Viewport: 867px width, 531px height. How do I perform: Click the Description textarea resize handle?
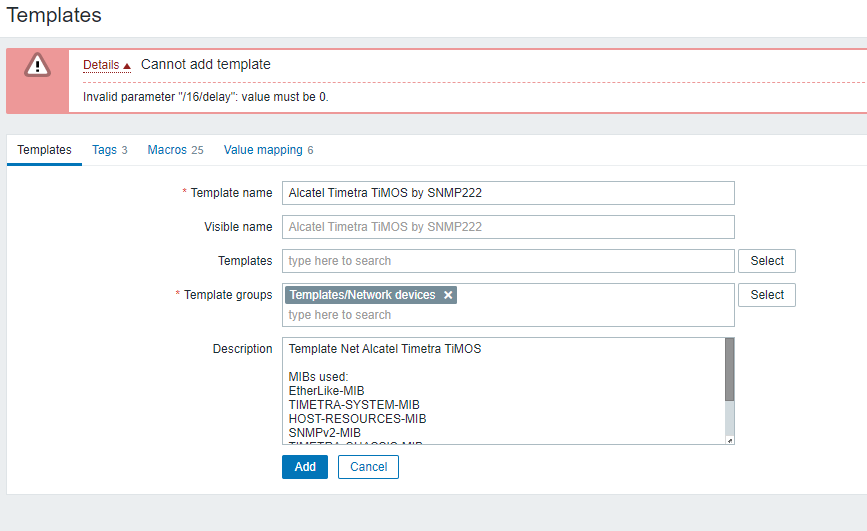[x=730, y=440]
